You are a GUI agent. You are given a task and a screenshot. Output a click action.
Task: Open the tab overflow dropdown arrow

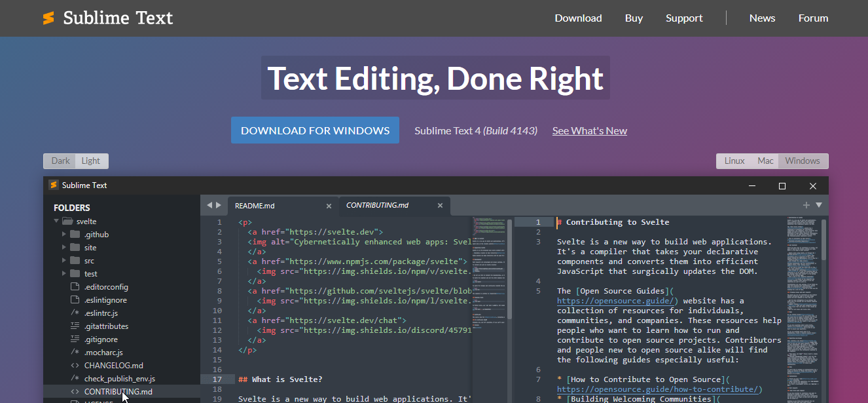click(x=818, y=205)
